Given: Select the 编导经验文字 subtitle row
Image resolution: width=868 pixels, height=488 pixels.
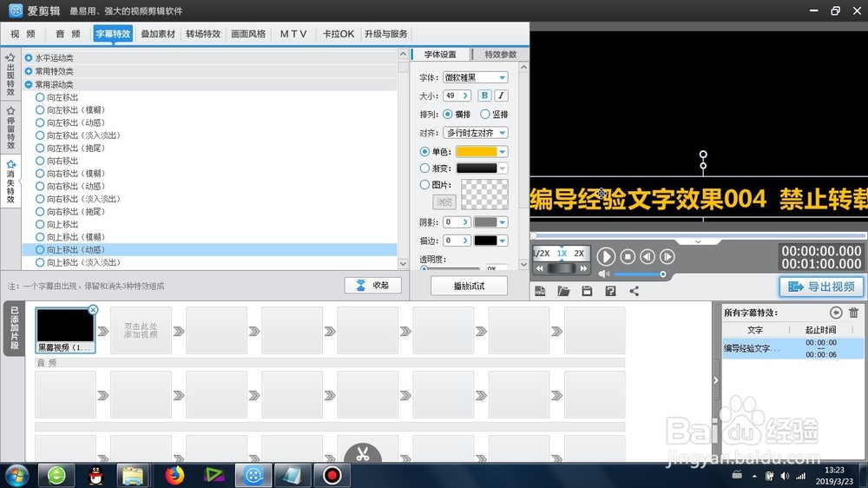Looking at the screenshot, I should [x=792, y=348].
